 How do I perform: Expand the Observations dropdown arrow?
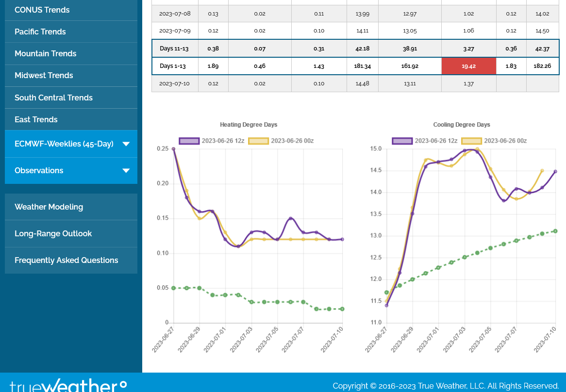pos(126,170)
